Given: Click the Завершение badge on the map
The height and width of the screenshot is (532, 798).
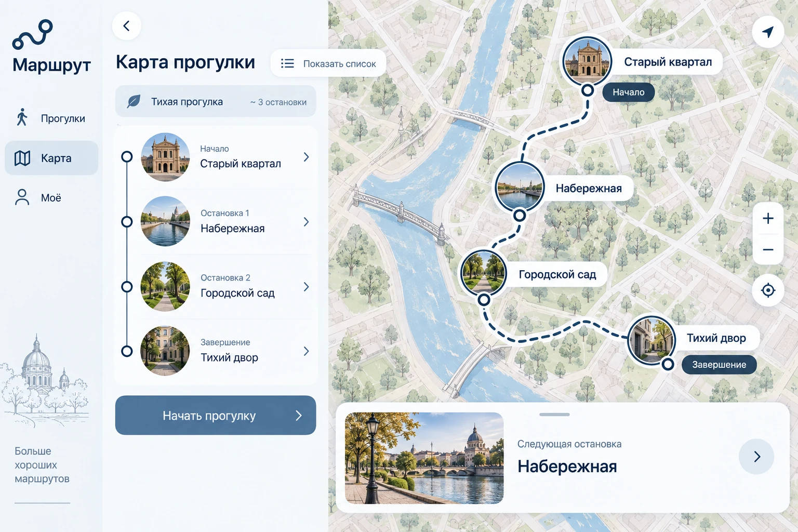Looking at the screenshot, I should tap(719, 365).
